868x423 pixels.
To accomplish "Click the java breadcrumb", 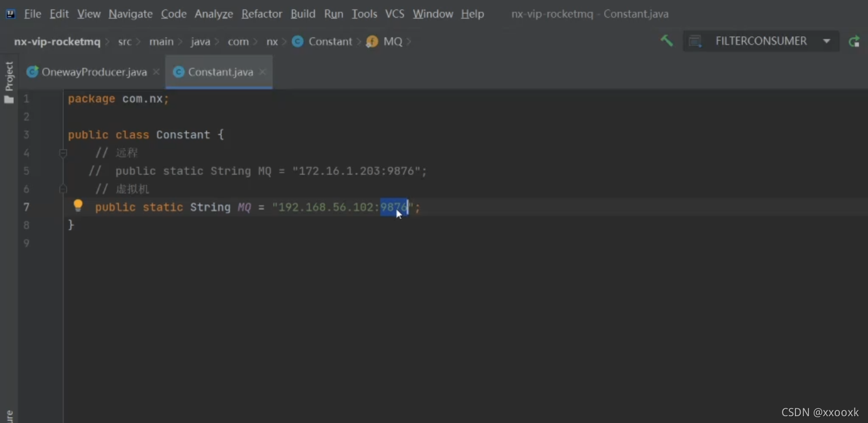I will (200, 41).
